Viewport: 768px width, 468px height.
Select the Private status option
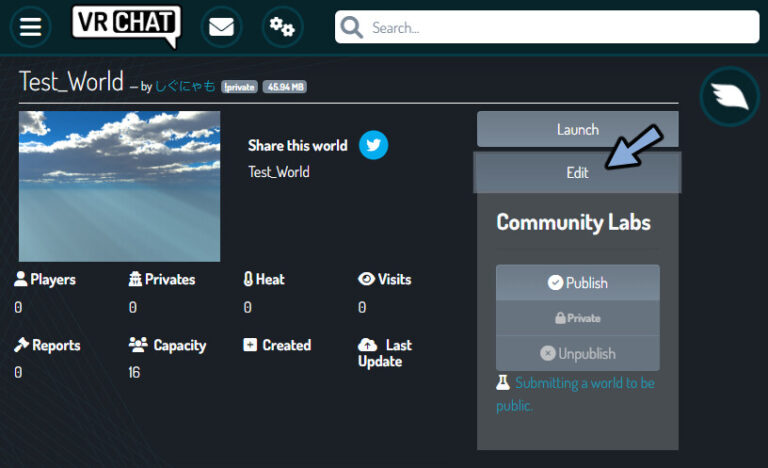point(577,318)
